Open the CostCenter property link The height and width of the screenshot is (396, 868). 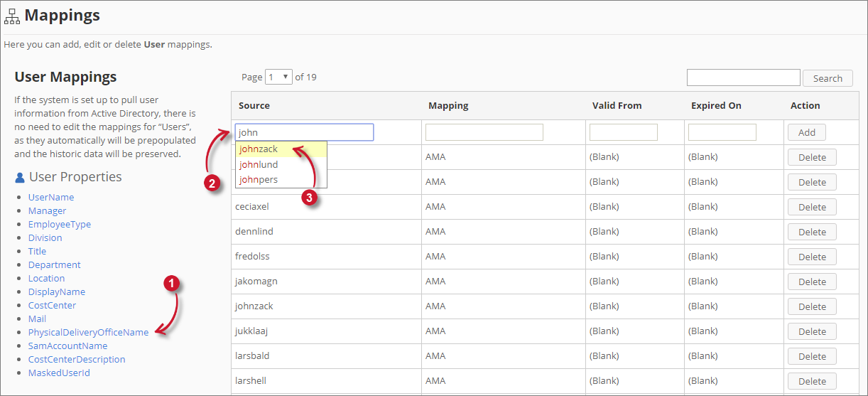52,305
